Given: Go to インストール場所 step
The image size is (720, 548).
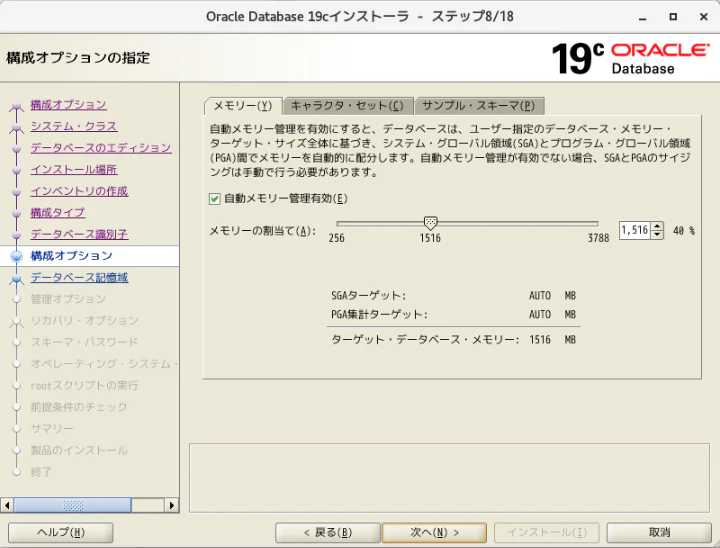Looking at the screenshot, I should [x=74, y=169].
